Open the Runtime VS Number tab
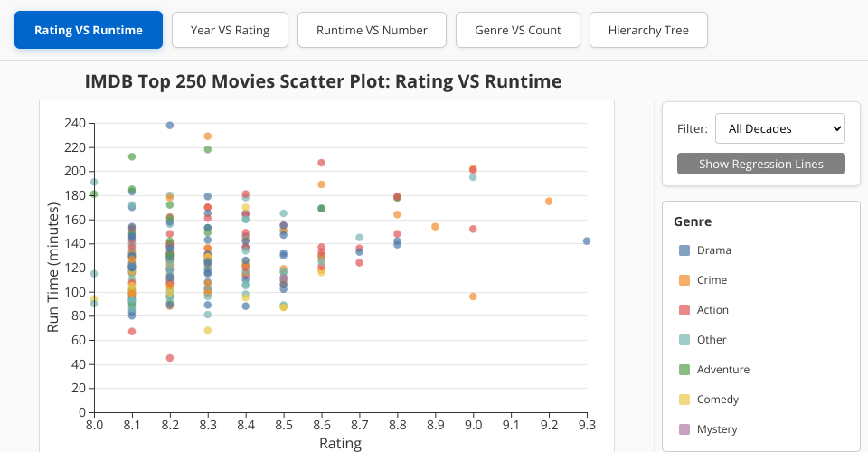The height and width of the screenshot is (452, 868). pos(372,30)
